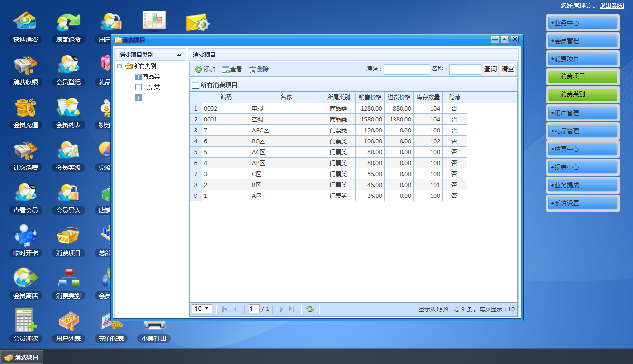Click the 消费项目 taskbar button
The width and height of the screenshot is (633, 364).
pyautogui.click(x=22, y=357)
